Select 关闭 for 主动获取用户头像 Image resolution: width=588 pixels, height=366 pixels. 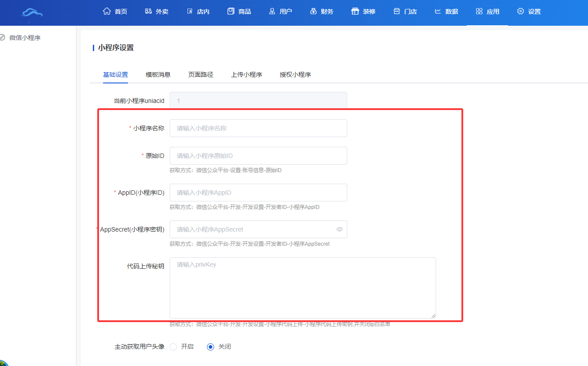(211, 347)
